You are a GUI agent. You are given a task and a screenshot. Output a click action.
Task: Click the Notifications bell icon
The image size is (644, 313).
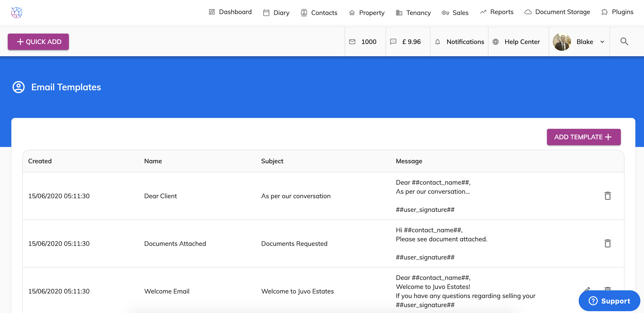[437, 42]
